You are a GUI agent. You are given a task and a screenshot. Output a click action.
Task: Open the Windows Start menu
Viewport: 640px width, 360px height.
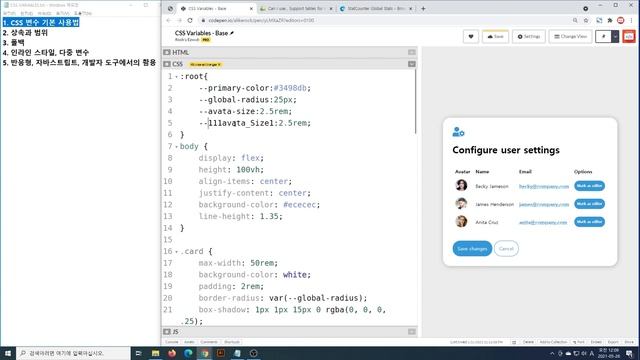point(8,353)
